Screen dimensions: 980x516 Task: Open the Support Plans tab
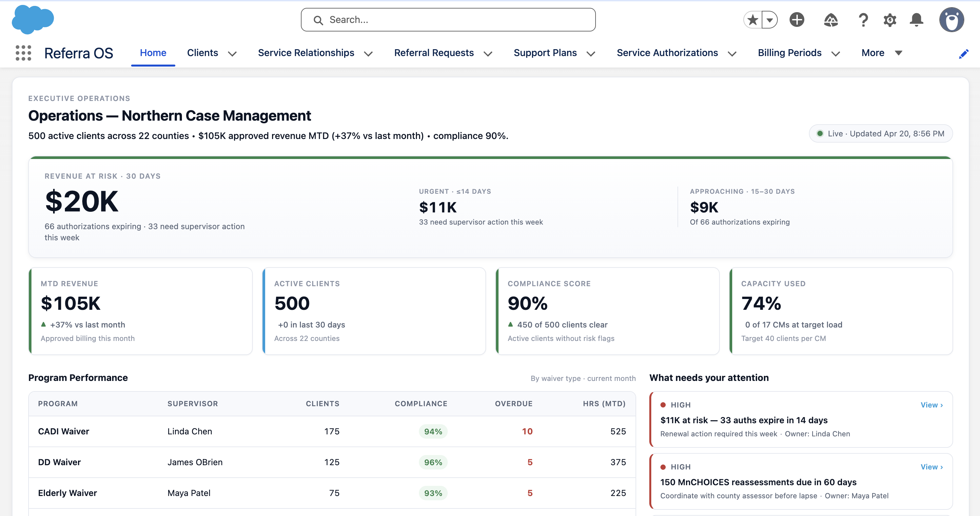[545, 53]
